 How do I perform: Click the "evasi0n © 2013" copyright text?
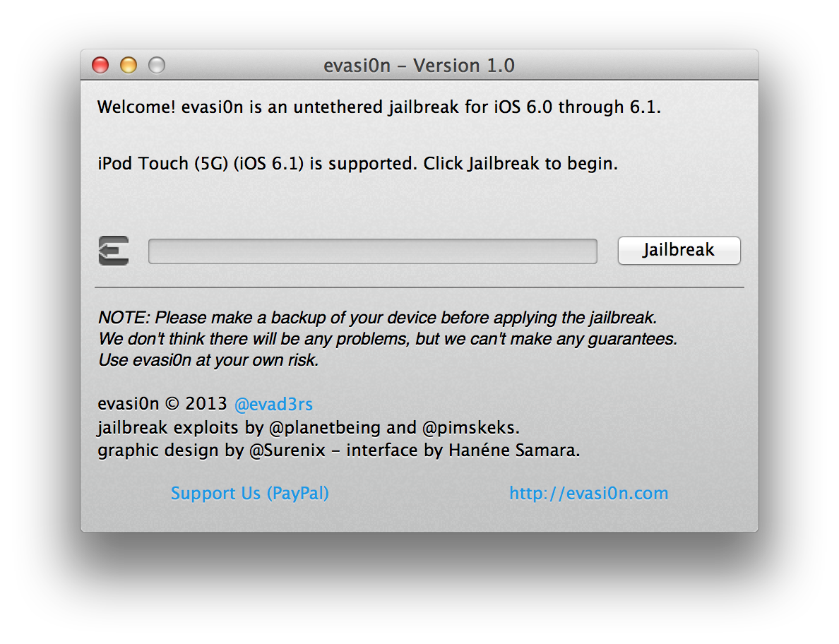(162, 405)
